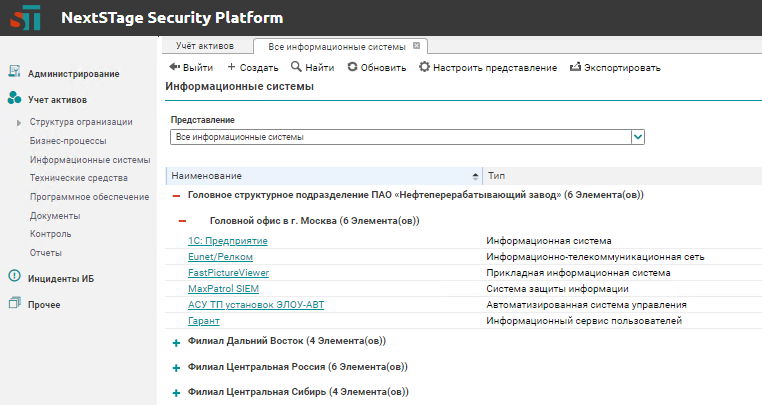This screenshot has width=762, height=405.
Task: Expand Филиал Дальний Восток group
Action: 177,342
